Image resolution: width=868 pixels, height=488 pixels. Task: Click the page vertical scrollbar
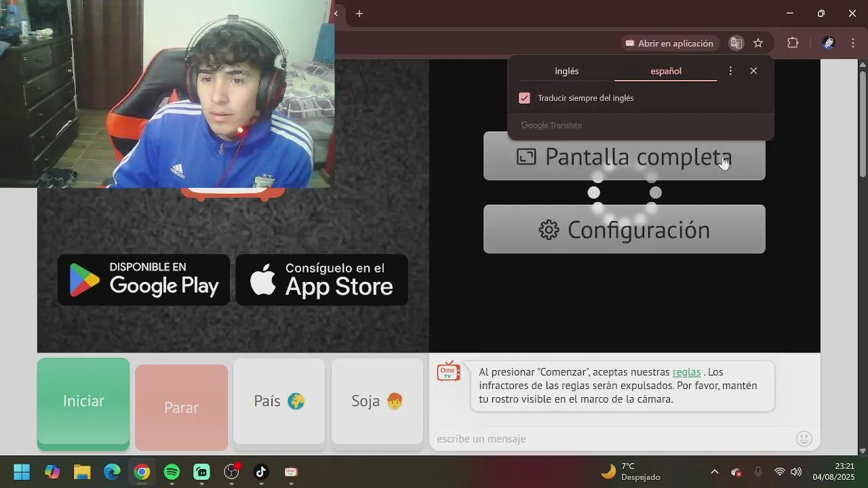[x=863, y=125]
